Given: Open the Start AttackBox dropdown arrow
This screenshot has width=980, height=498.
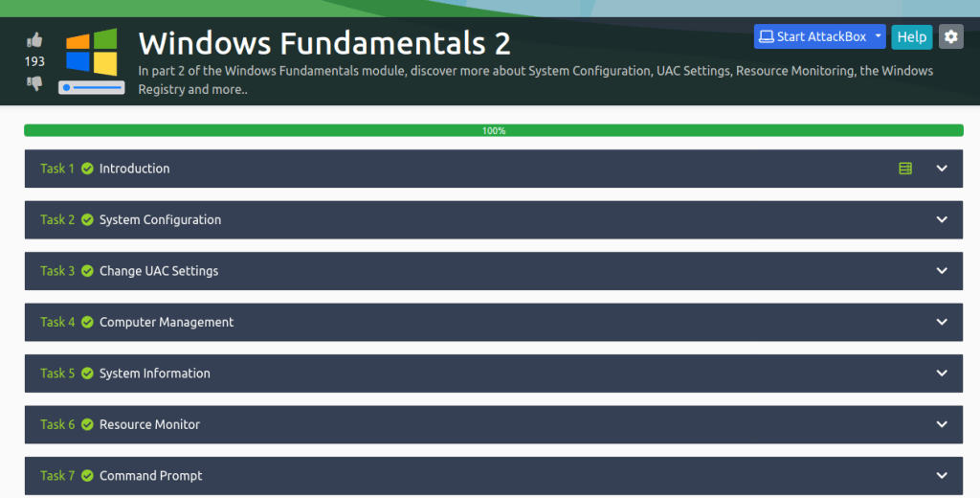Looking at the screenshot, I should [879, 36].
